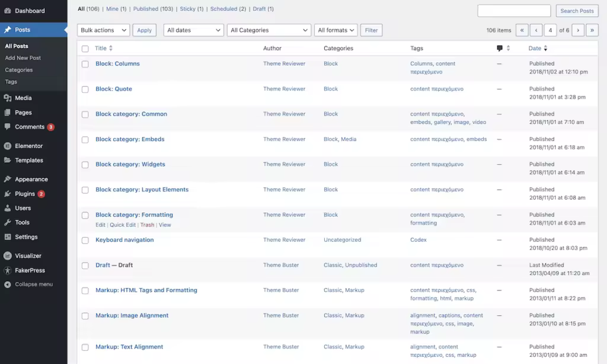Open Plugins via its plug icon
Image resolution: width=607 pixels, height=364 pixels.
(x=7, y=194)
